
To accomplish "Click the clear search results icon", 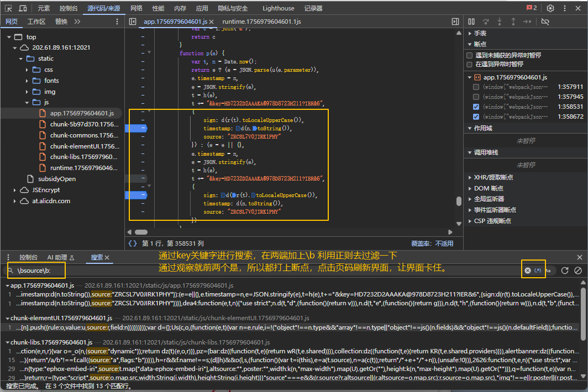I will (x=578, y=270).
